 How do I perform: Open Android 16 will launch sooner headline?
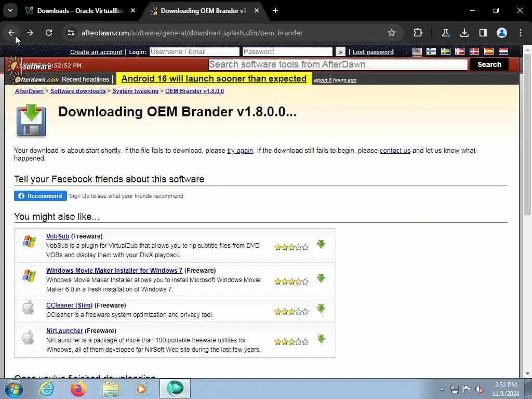[x=214, y=79]
